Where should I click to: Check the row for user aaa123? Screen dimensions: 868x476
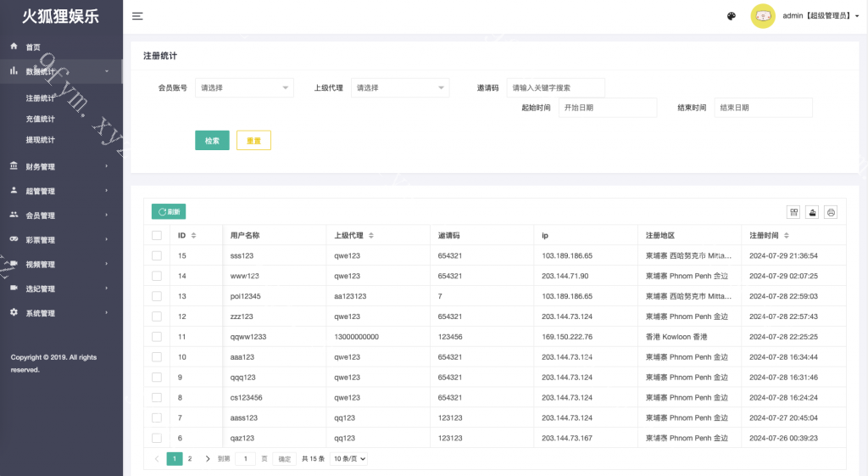pos(157,357)
